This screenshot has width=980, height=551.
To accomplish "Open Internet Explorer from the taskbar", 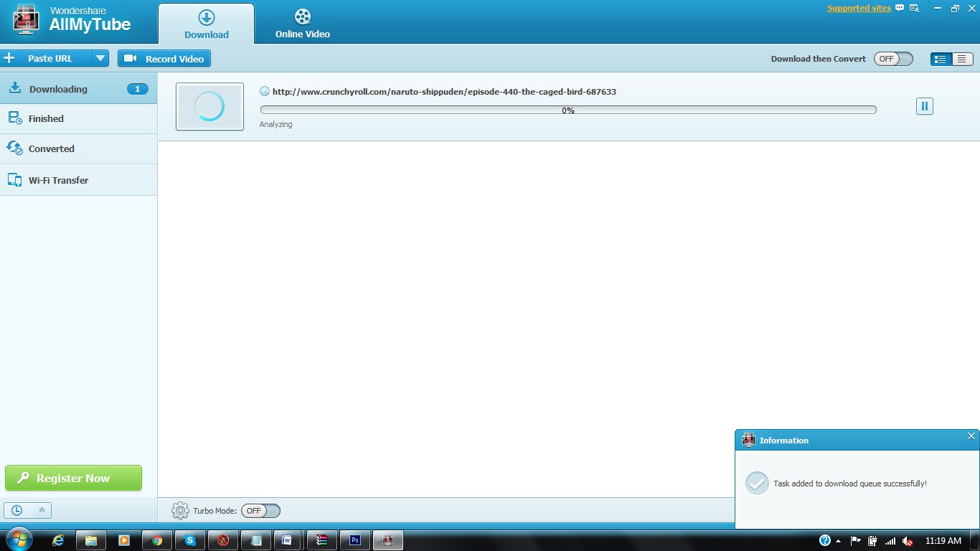I will 58,540.
